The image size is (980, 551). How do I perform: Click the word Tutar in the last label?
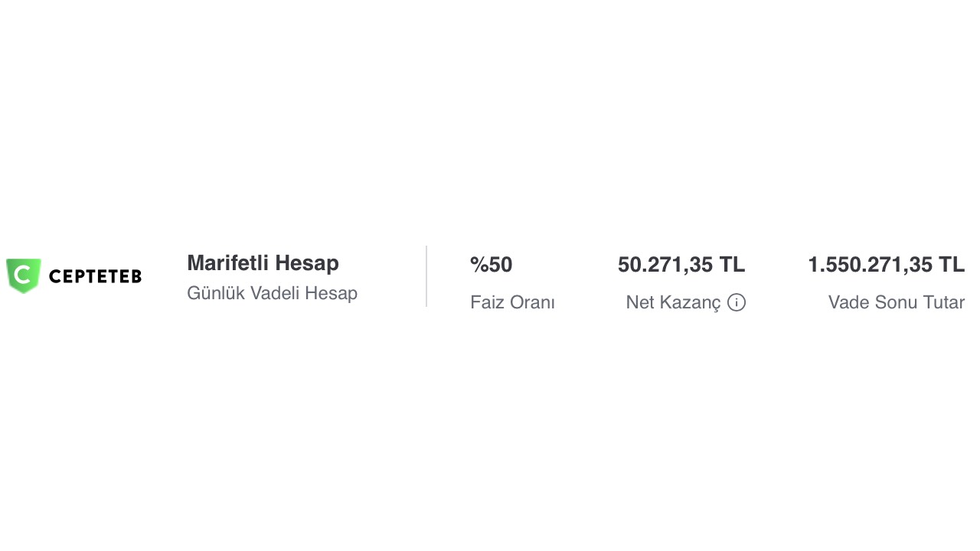[x=944, y=302]
